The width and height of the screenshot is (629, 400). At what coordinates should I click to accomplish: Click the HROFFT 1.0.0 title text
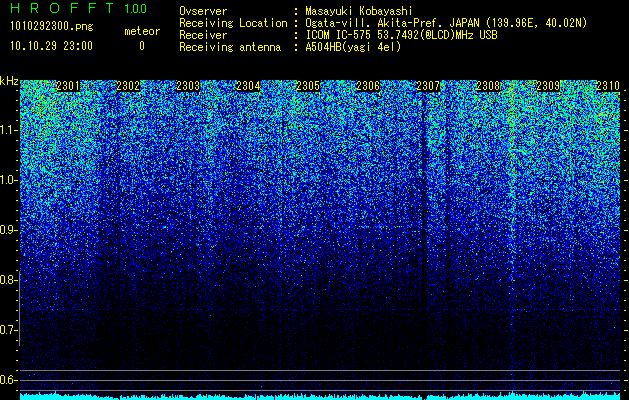(79, 8)
